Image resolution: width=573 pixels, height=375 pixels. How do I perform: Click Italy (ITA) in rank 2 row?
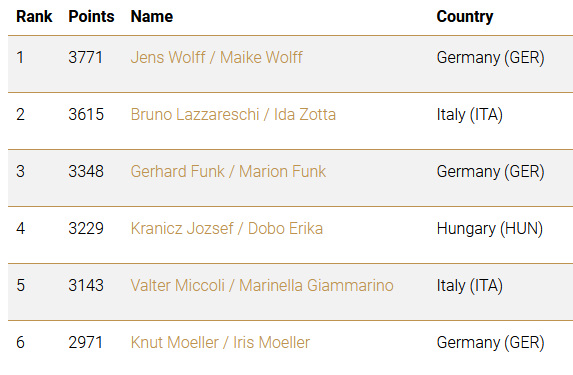tap(470, 115)
